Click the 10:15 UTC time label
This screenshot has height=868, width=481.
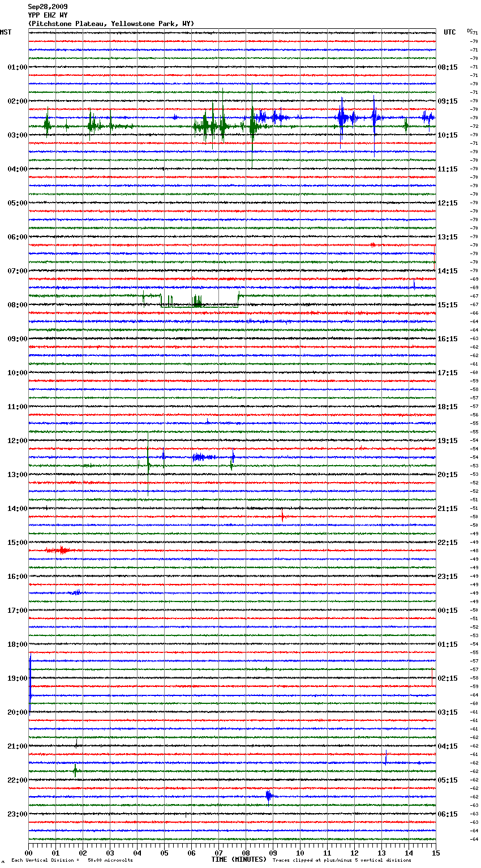coord(448,135)
